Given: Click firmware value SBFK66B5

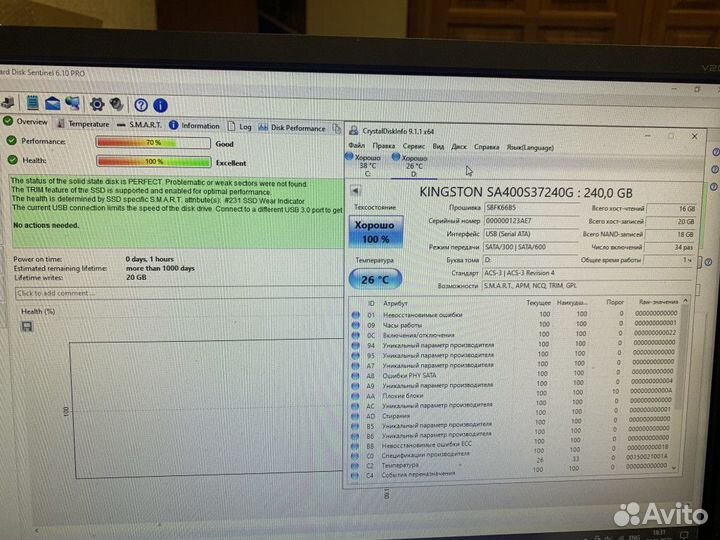Looking at the screenshot, I should point(532,208).
